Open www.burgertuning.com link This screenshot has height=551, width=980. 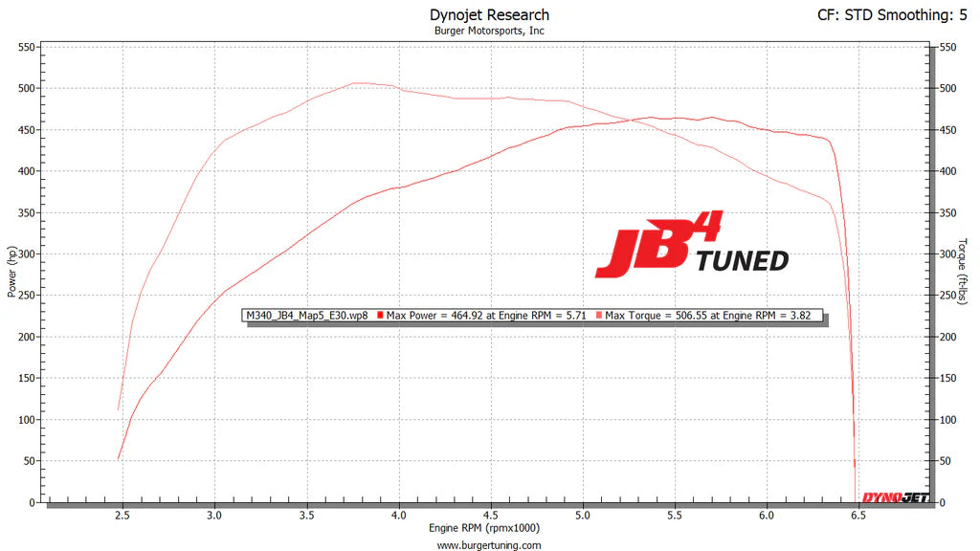tap(490, 544)
